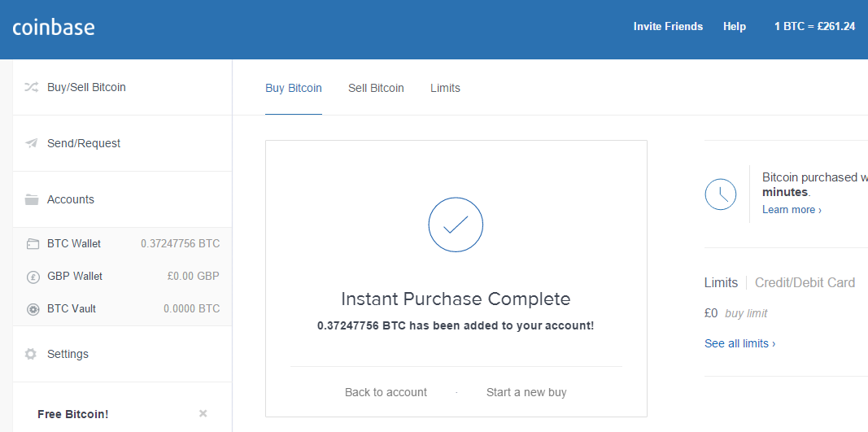Click the BTC Wallet icon
The height and width of the screenshot is (432, 868).
click(x=33, y=243)
